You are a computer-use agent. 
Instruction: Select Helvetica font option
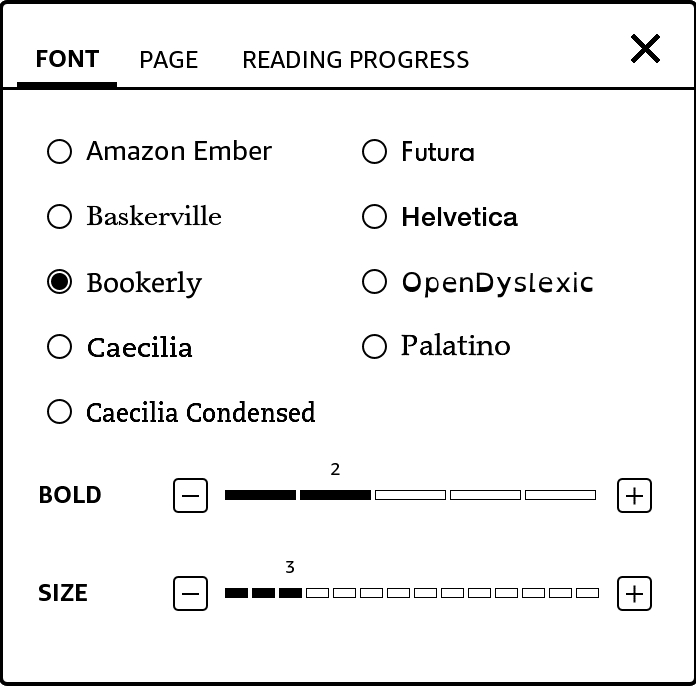[374, 217]
